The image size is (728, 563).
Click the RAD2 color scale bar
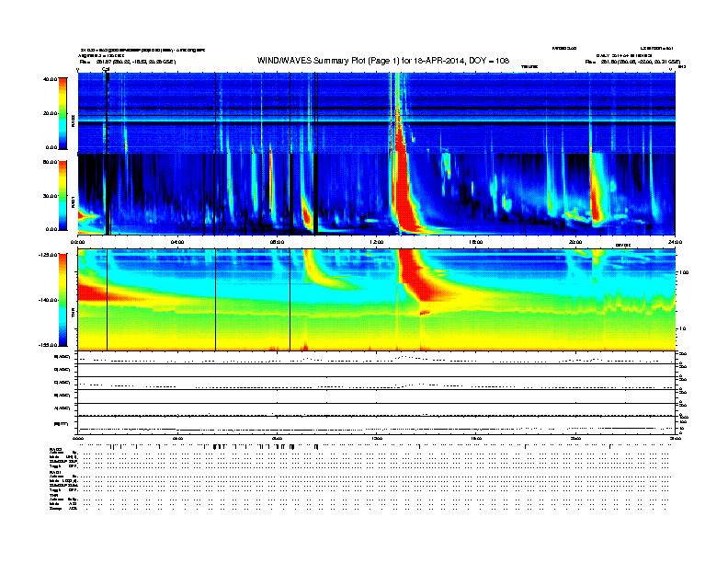point(63,113)
